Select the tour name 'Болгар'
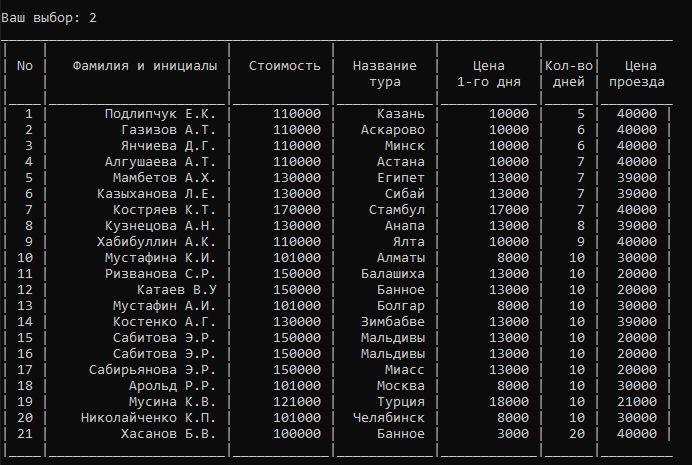This screenshot has width=692, height=465. (x=401, y=306)
